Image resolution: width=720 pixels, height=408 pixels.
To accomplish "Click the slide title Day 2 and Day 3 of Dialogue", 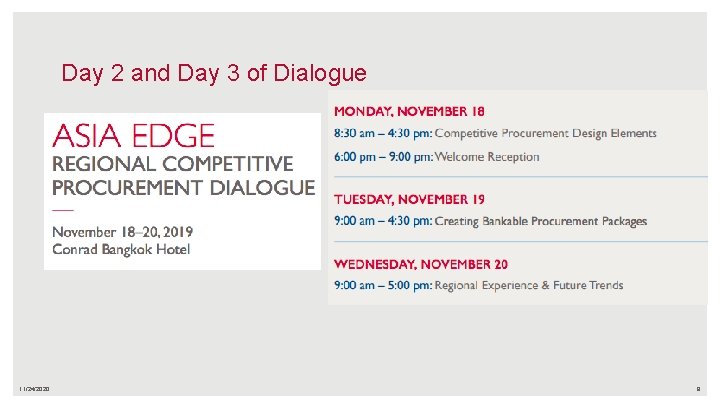I will coord(214,73).
